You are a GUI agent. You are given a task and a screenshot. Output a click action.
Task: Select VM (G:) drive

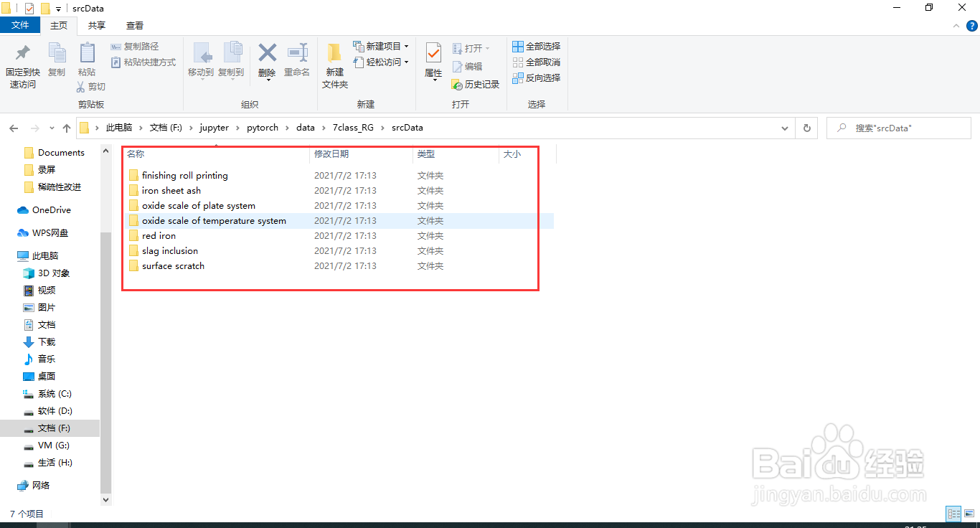53,445
